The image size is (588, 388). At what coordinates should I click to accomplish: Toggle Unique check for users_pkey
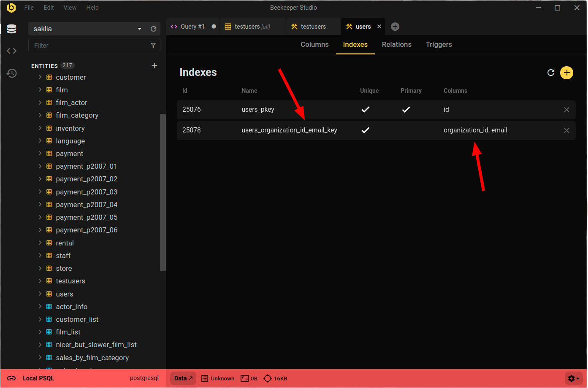[x=366, y=110]
